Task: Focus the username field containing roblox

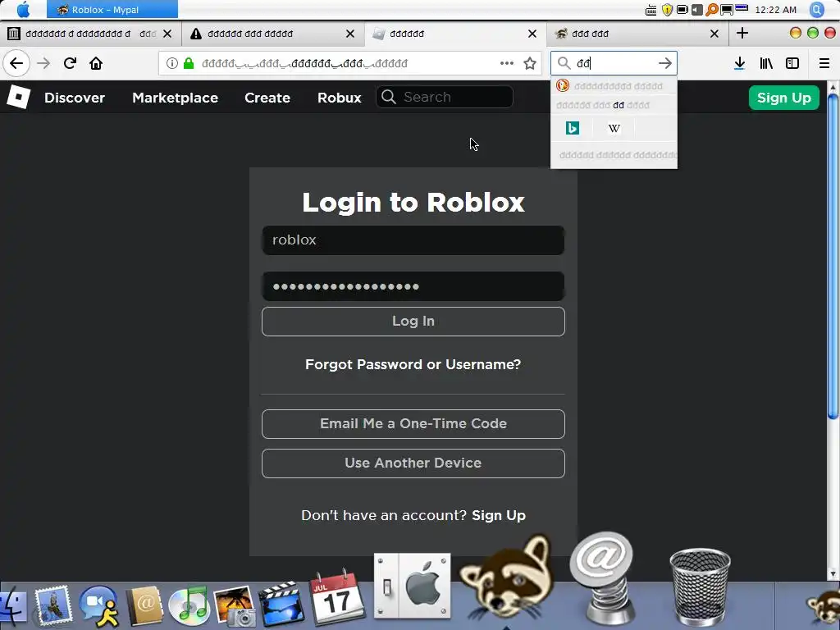Action: point(413,240)
